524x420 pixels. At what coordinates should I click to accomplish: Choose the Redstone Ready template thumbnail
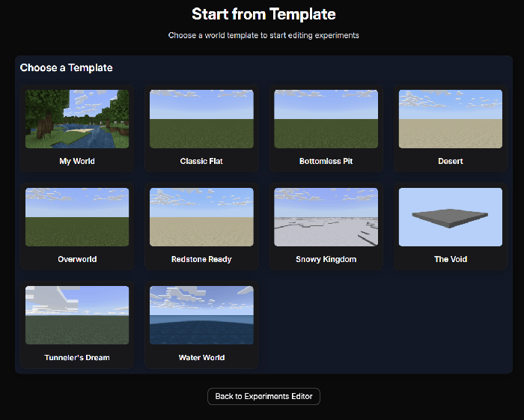(201, 217)
